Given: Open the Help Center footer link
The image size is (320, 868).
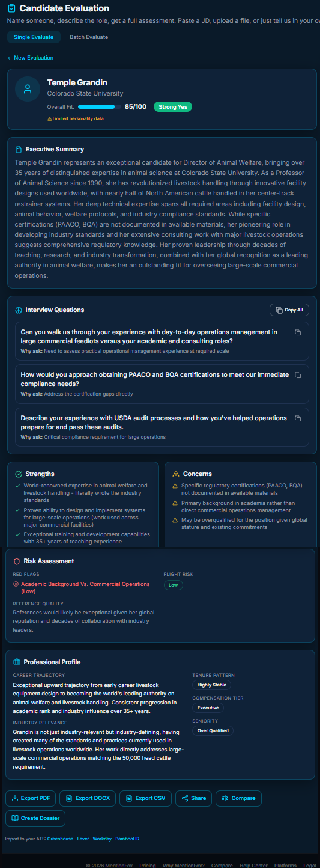Looking at the screenshot, I should (253, 866).
